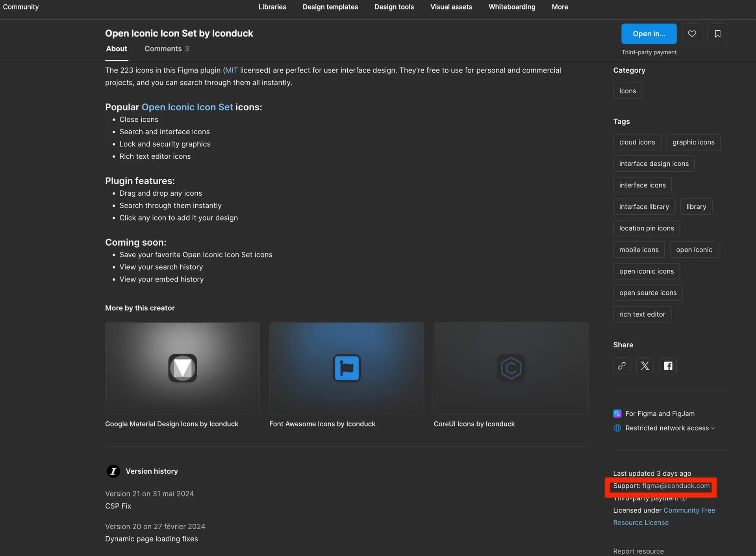Click the info icon next to Third-party payment
This screenshot has width=756, height=556.
[684, 498]
